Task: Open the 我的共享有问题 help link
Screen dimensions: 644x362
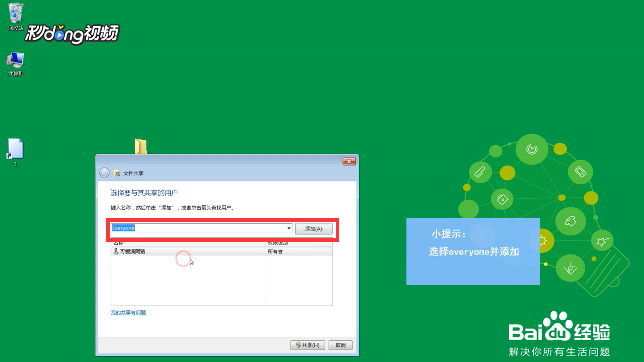Action: 128,313
